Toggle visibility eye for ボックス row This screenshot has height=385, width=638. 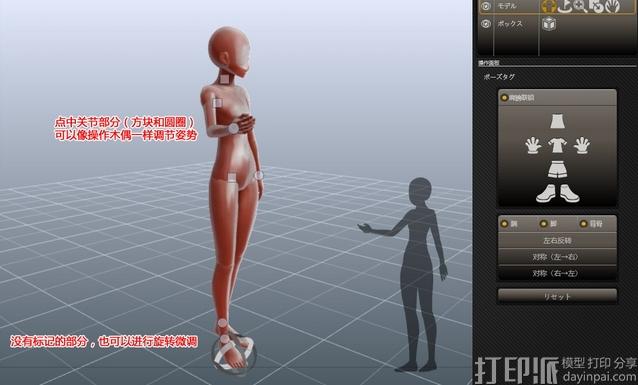click(x=486, y=24)
